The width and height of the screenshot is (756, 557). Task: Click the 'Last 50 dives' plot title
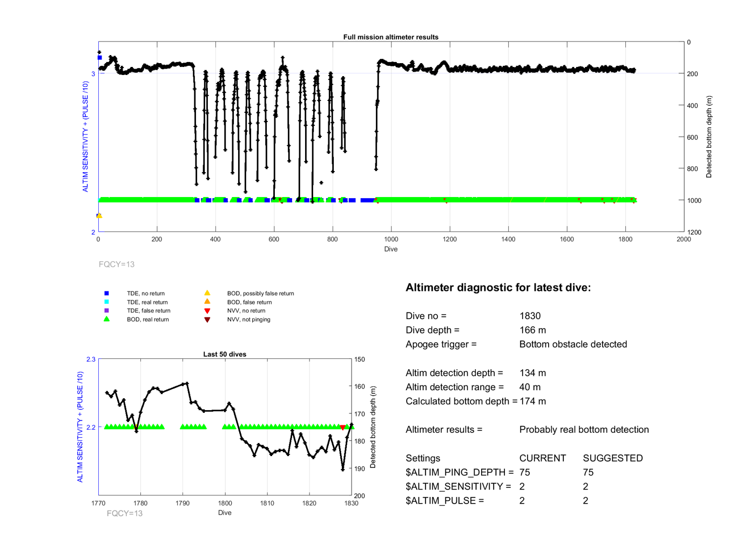click(x=225, y=354)
